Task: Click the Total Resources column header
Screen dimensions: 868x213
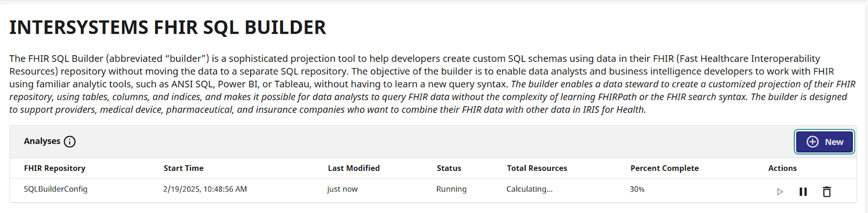Action: click(x=537, y=168)
